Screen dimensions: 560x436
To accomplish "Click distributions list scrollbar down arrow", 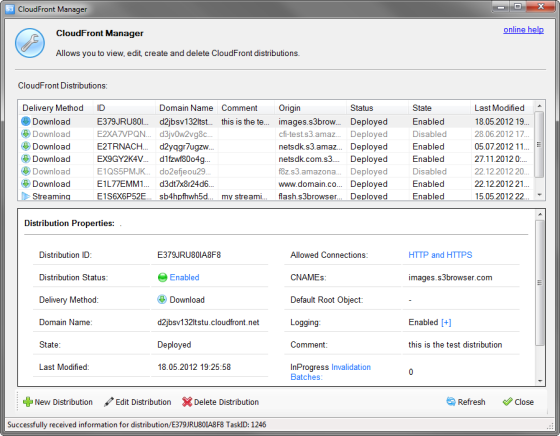I will point(539,195).
